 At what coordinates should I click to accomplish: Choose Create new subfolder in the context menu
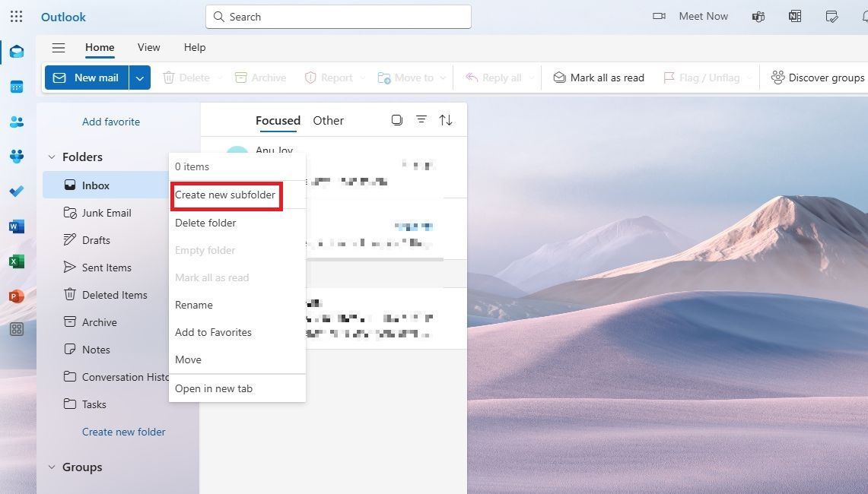point(226,195)
